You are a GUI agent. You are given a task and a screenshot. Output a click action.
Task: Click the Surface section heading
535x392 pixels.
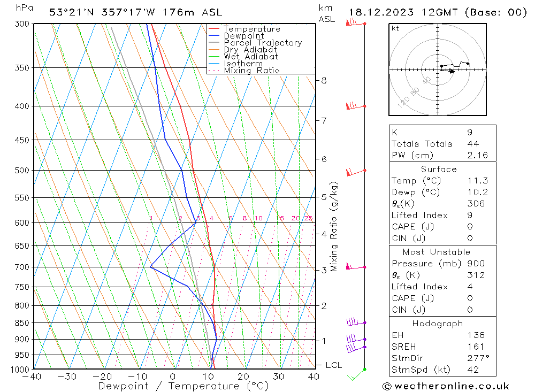click(439, 169)
